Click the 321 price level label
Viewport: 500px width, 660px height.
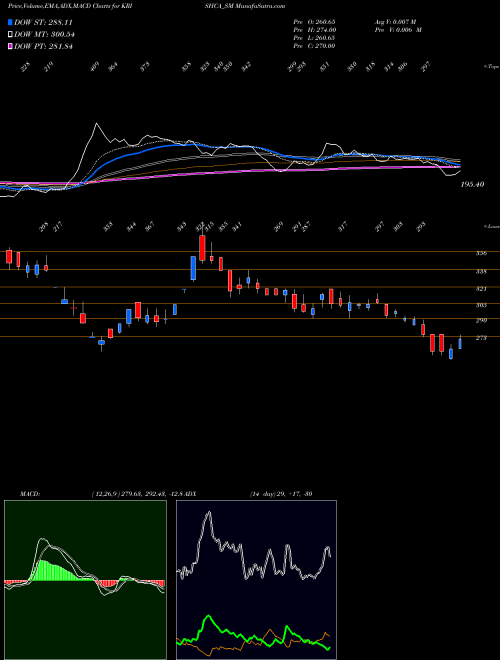(x=481, y=289)
